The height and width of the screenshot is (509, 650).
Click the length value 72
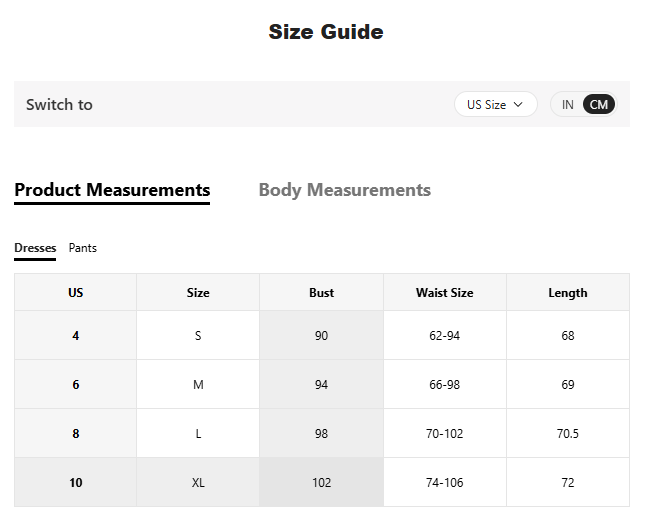pos(568,482)
